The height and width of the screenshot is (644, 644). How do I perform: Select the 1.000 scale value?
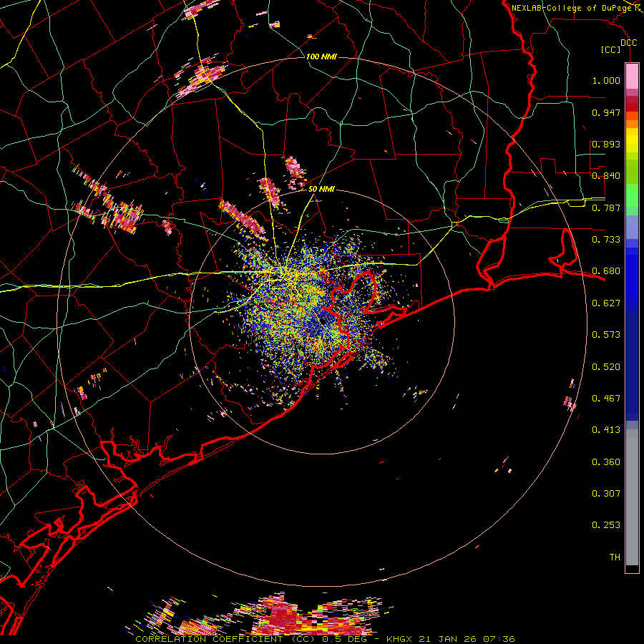(606, 80)
